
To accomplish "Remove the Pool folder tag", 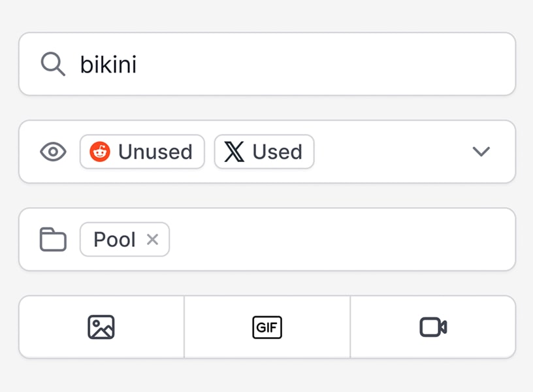I will (152, 240).
